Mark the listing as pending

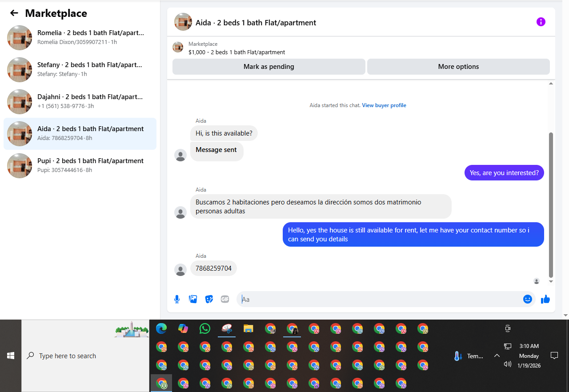coord(269,67)
